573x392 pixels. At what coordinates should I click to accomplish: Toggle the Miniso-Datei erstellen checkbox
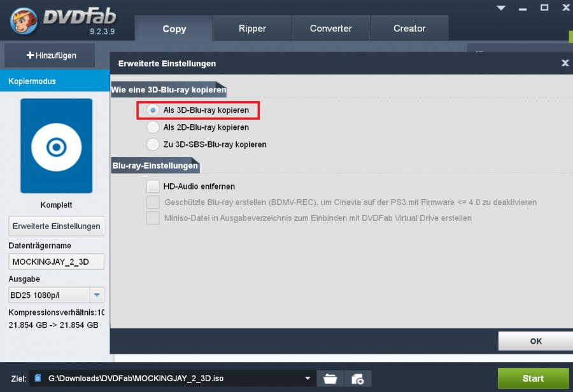153,218
